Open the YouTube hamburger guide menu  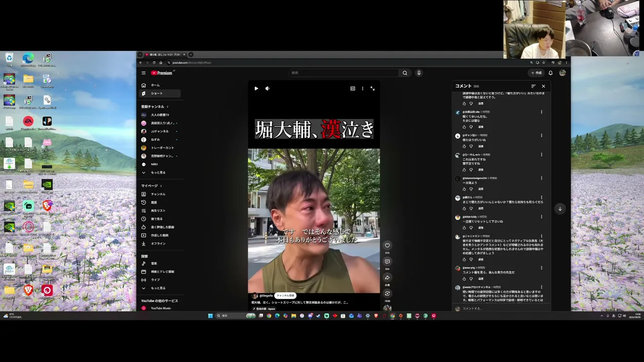[143, 73]
